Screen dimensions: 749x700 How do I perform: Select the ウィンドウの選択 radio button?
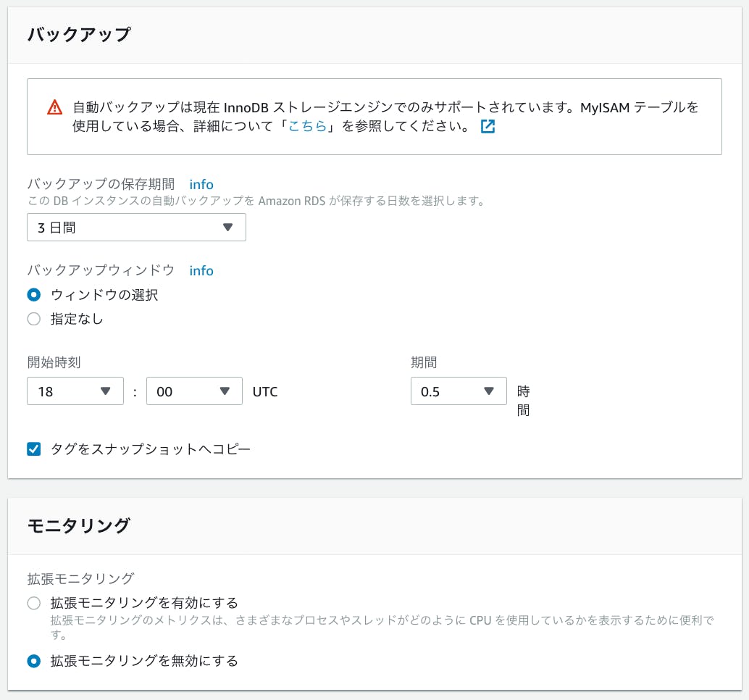point(33,295)
